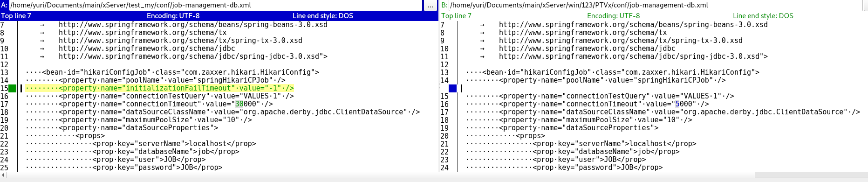Click the file path field for input A
This screenshot has height=182, width=868.
click(x=215, y=5)
